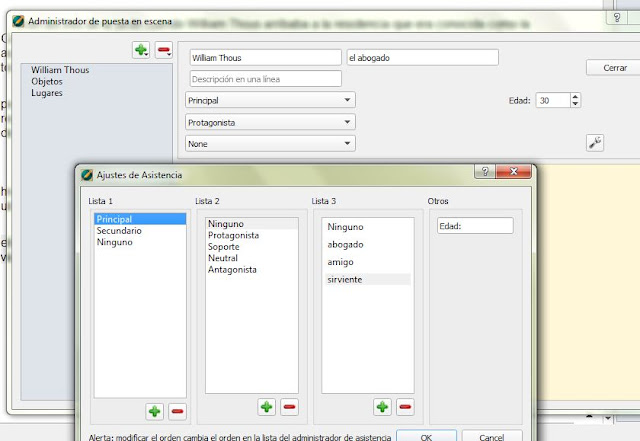Screen dimensions: 640x441
Task: Select abogado in Lista 3
Action: (368, 244)
